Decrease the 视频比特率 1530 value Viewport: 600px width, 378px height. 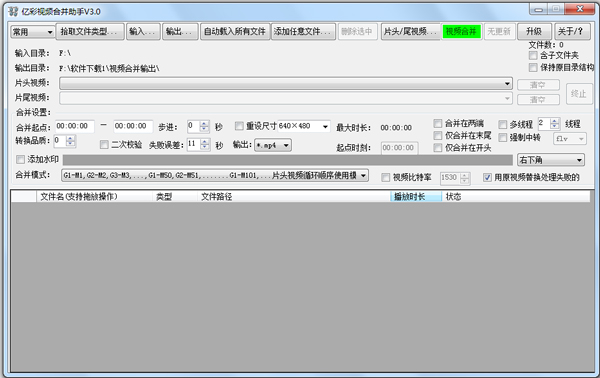coord(465,181)
